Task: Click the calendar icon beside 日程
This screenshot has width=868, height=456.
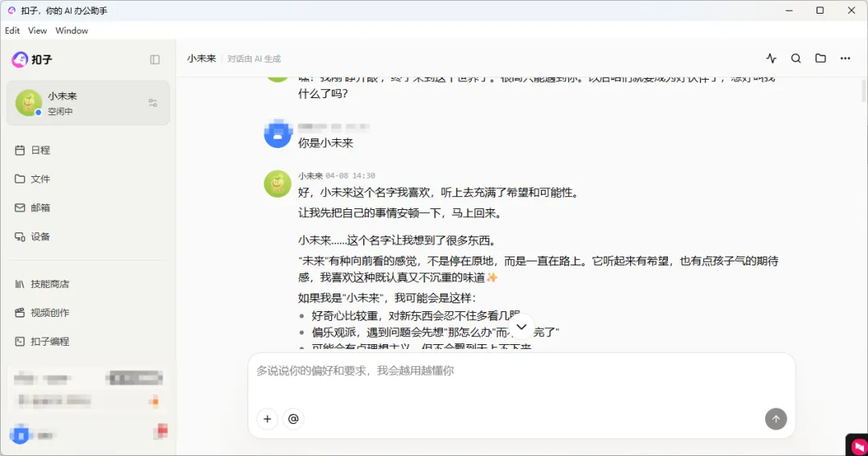Action: click(20, 150)
